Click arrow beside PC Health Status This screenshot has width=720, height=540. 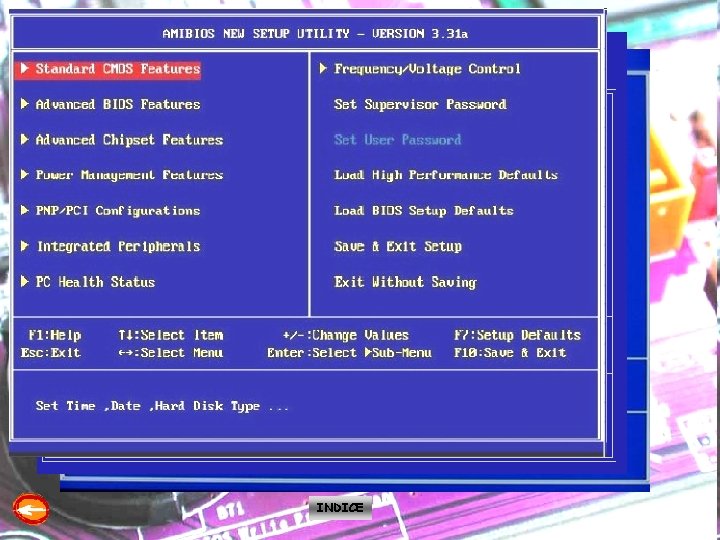[25, 281]
